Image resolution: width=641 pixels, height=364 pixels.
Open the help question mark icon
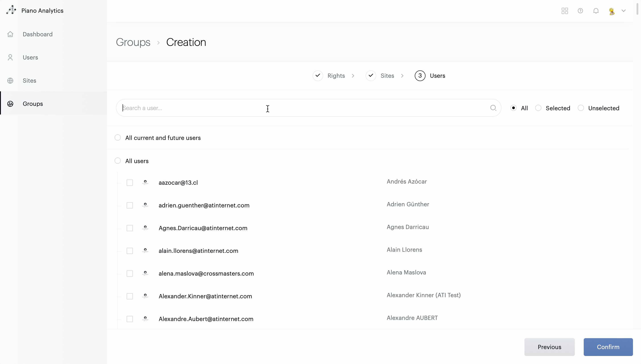(x=580, y=11)
